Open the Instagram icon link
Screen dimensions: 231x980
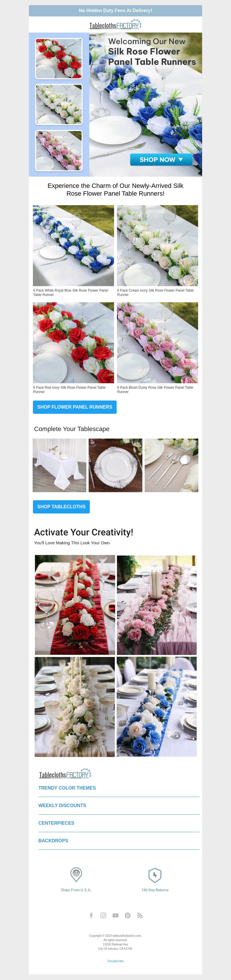[103, 915]
